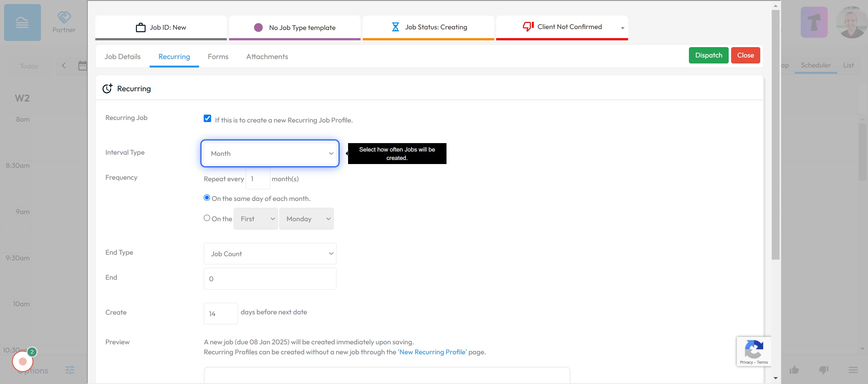Viewport: 868px width, 384px height.
Task: Switch to Scheduler view tab
Action: pyautogui.click(x=816, y=65)
